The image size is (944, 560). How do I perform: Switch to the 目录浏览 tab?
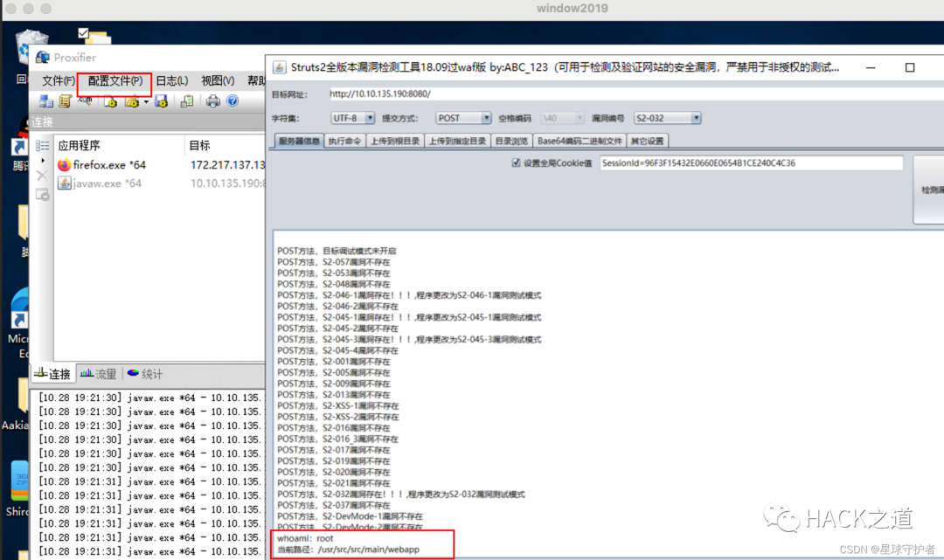tap(511, 141)
